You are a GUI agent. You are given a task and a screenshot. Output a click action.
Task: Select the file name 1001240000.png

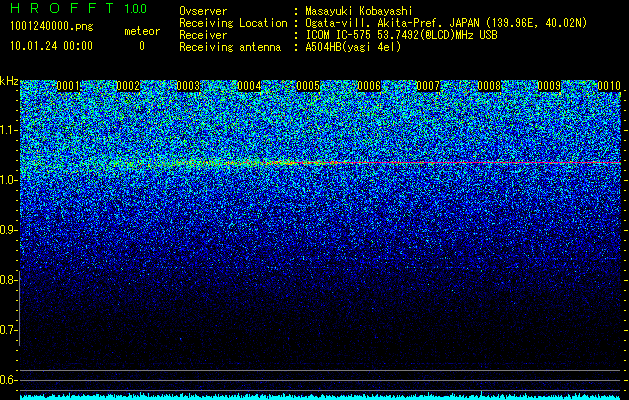point(52,26)
